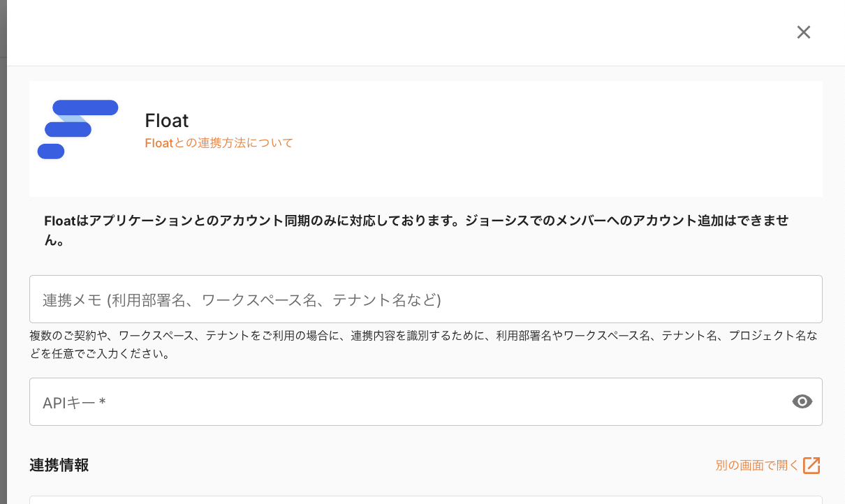This screenshot has height=504, width=845.
Task: Click the 別の画面で開く text link
Action: 756,466
